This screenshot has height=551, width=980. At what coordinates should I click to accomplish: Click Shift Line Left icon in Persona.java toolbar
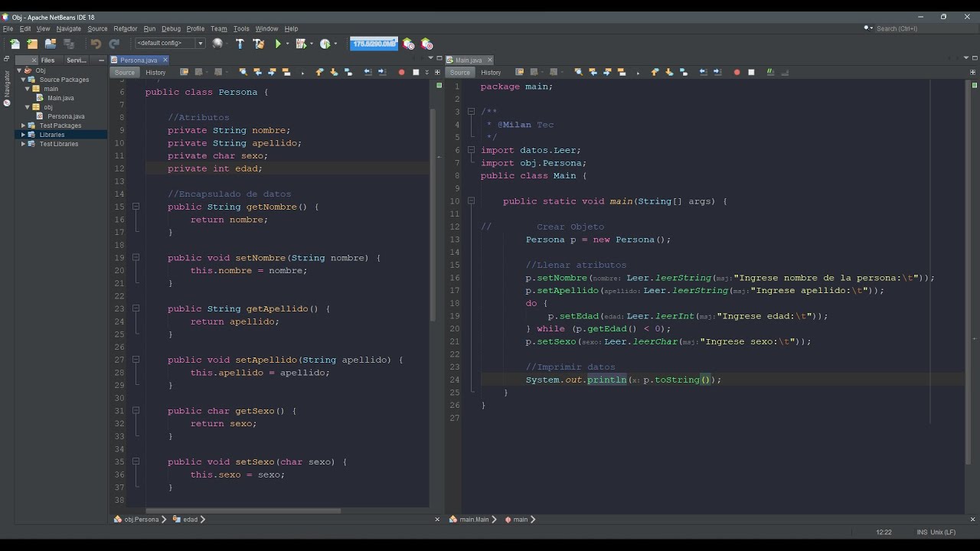click(x=367, y=72)
